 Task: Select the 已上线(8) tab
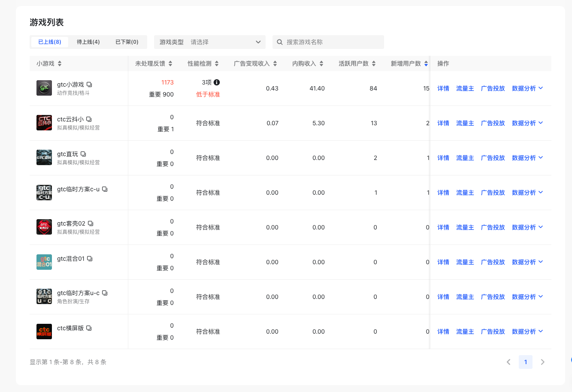tap(50, 42)
